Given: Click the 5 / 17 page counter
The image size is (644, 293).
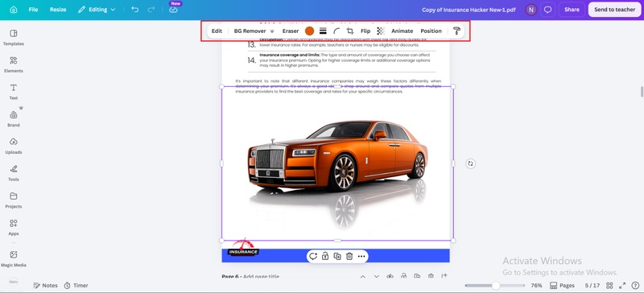Looking at the screenshot, I should [x=592, y=285].
